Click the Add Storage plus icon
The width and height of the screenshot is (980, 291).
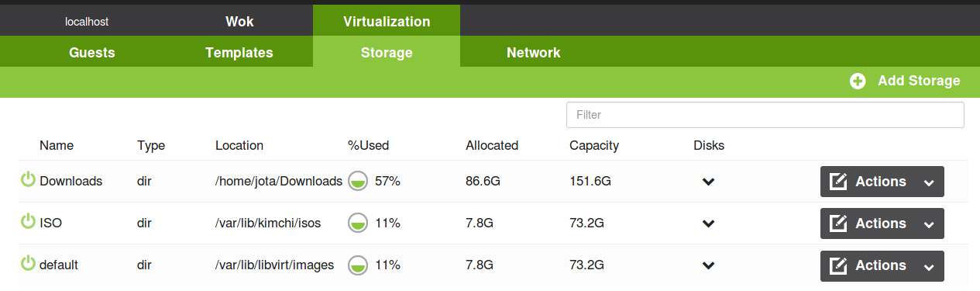[x=858, y=81]
